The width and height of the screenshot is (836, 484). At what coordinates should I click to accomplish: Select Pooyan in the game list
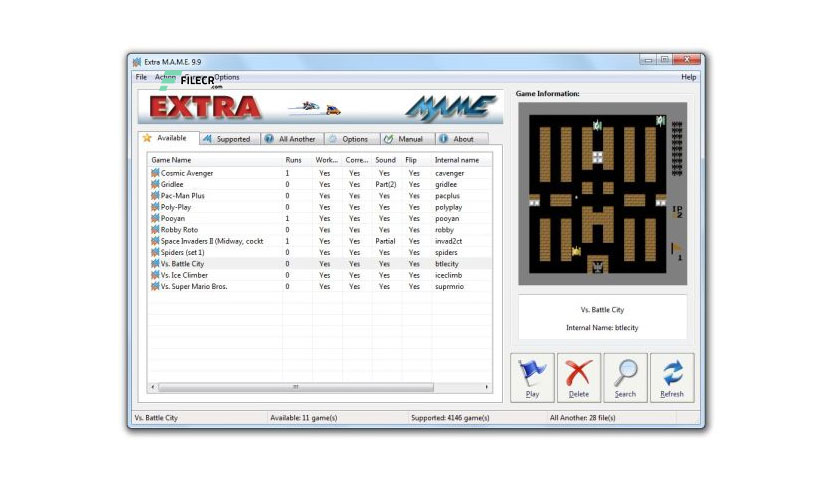(x=173, y=219)
